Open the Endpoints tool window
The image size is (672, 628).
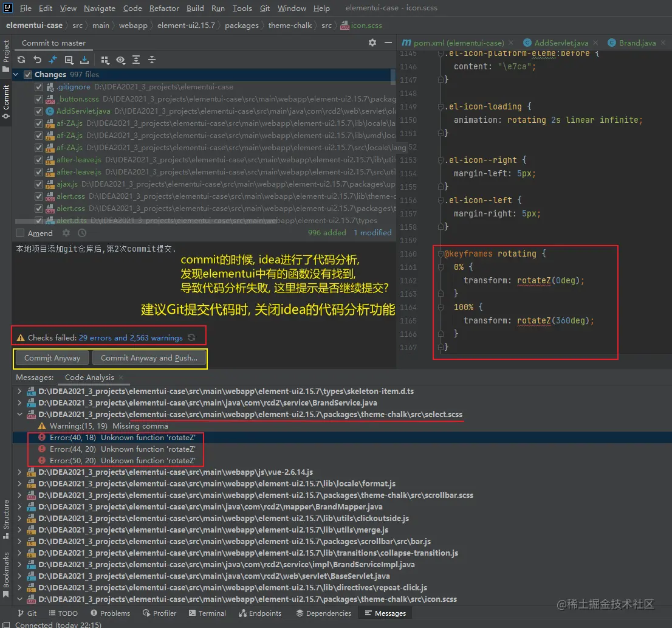(260, 613)
